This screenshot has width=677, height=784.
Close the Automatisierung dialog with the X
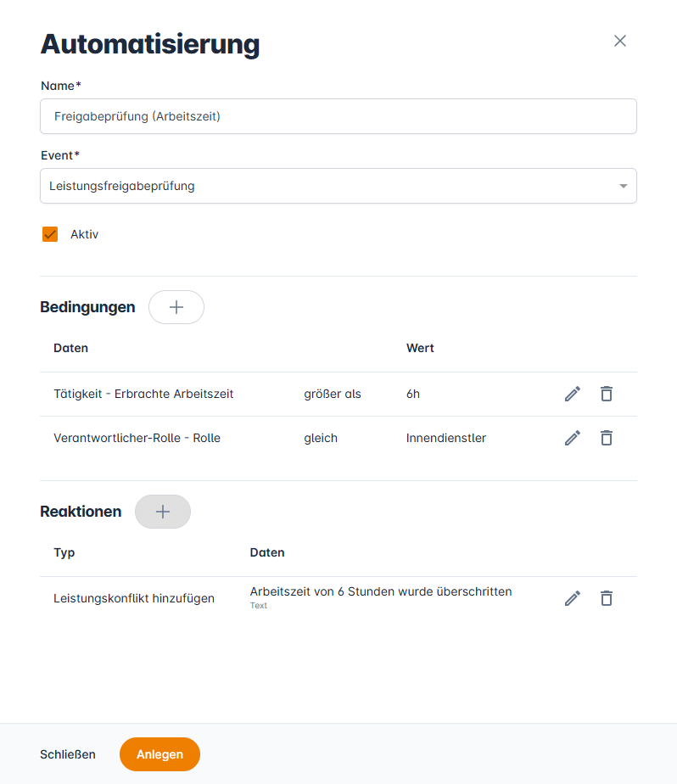click(x=620, y=41)
